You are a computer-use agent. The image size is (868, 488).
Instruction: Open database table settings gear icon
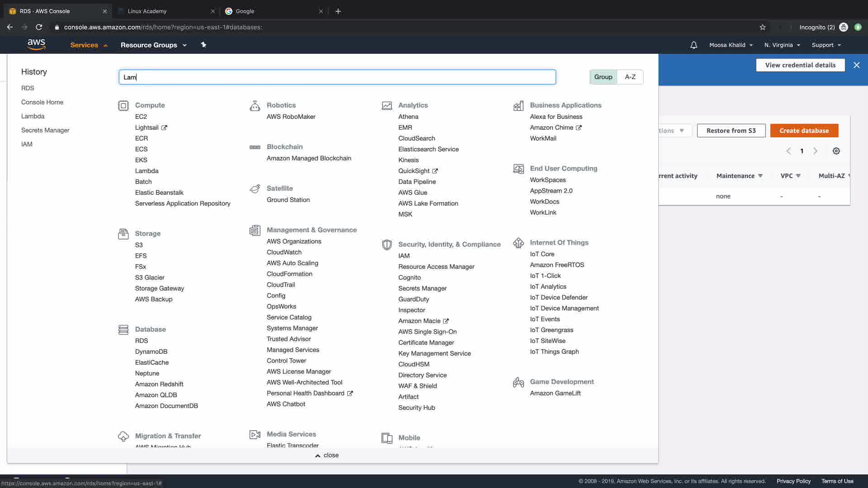click(836, 151)
